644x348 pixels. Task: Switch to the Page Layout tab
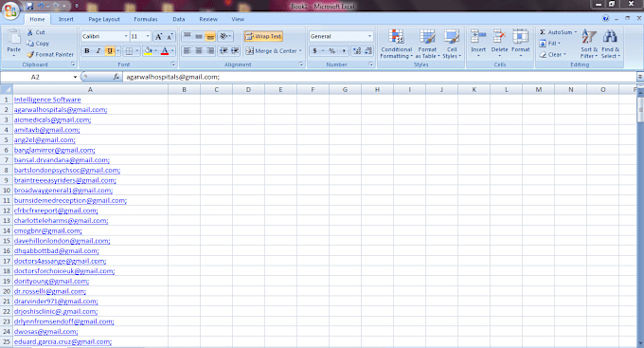tap(104, 19)
